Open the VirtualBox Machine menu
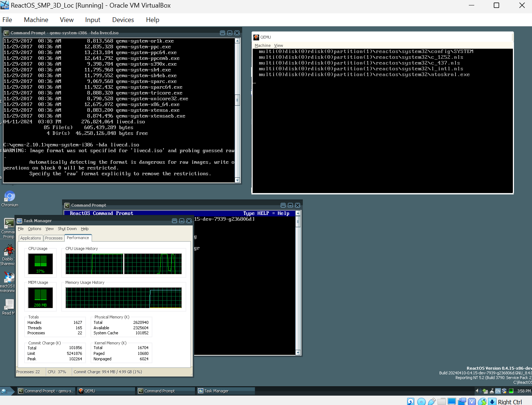Screen dimensions: 532x405 36,20
